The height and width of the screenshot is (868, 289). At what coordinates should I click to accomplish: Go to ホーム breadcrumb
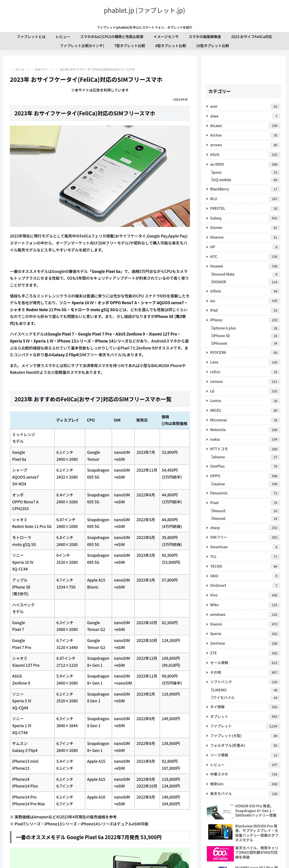point(20,69)
